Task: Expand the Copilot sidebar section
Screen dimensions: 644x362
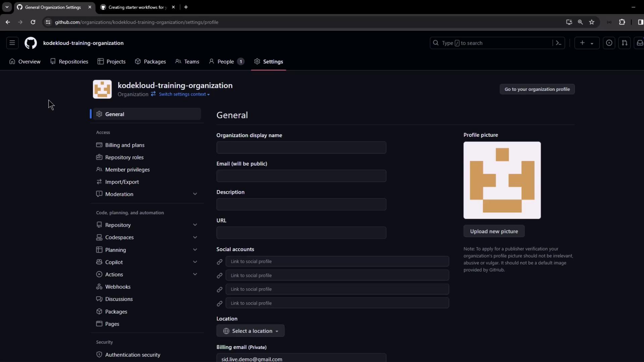Action: (195, 262)
